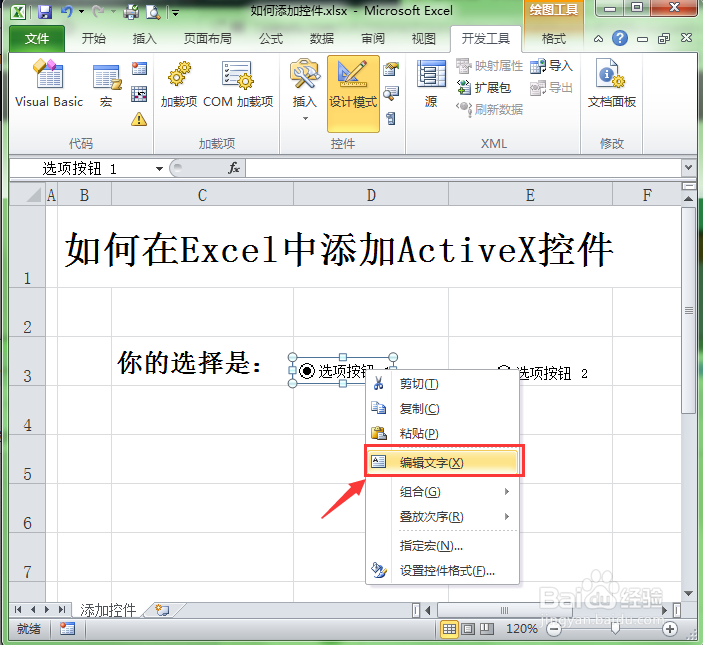Switch to the 审阅 tab
Screen dimensions: 703x645
click(x=373, y=39)
